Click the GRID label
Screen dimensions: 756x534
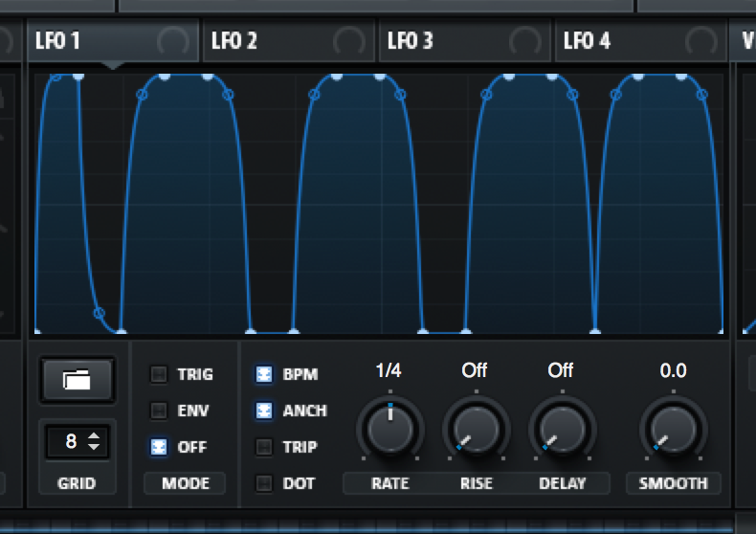point(77,483)
